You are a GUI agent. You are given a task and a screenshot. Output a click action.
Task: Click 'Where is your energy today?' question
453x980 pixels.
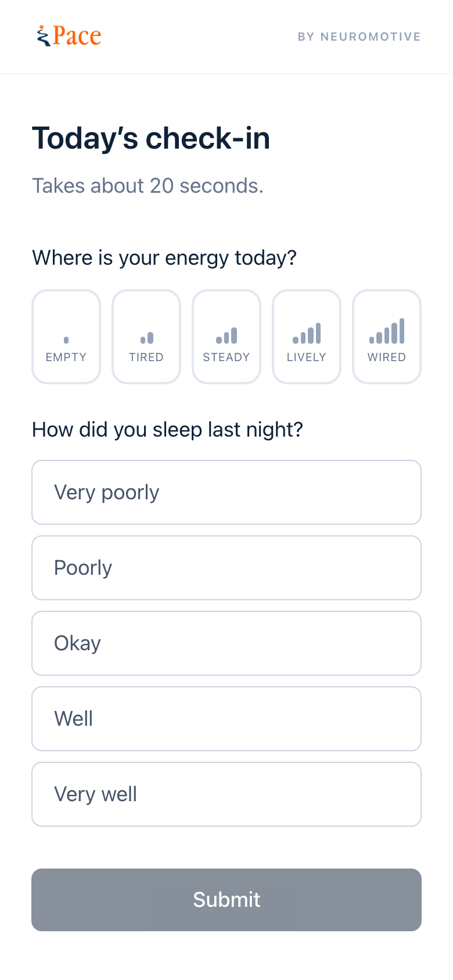tap(164, 258)
